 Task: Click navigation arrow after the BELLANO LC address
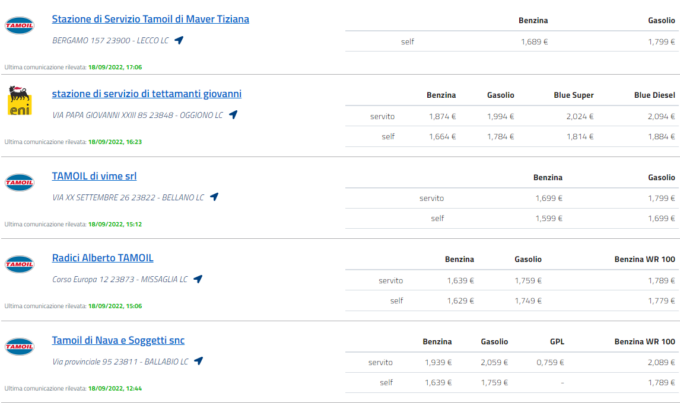tap(214, 197)
